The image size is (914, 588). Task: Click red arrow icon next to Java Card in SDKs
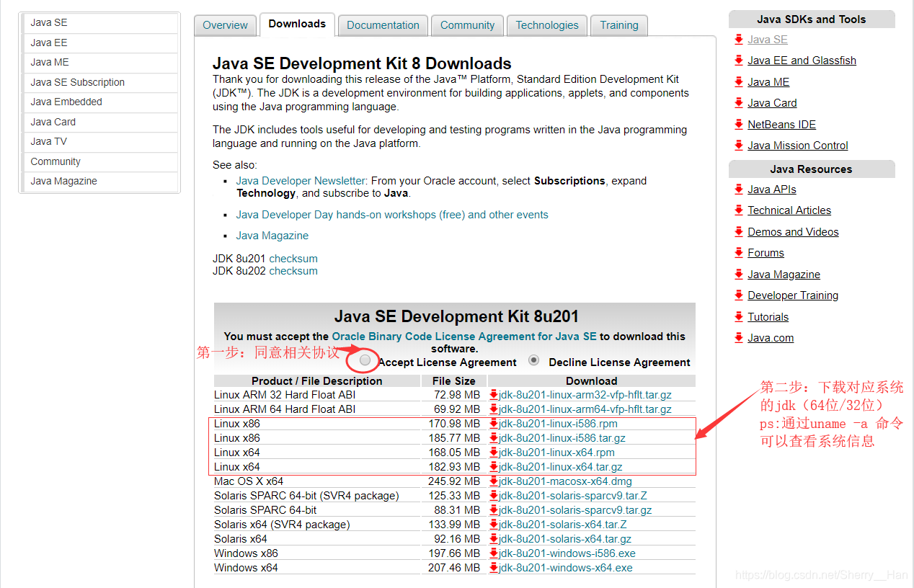click(x=739, y=103)
